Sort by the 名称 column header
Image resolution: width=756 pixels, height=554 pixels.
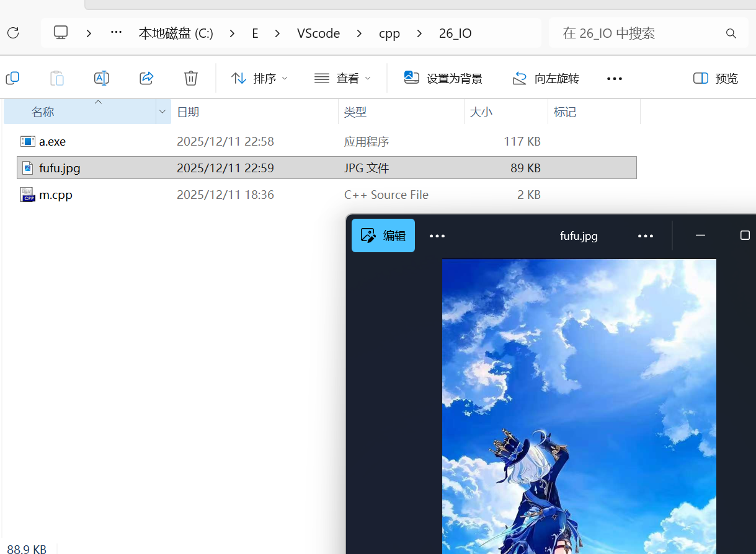43,112
